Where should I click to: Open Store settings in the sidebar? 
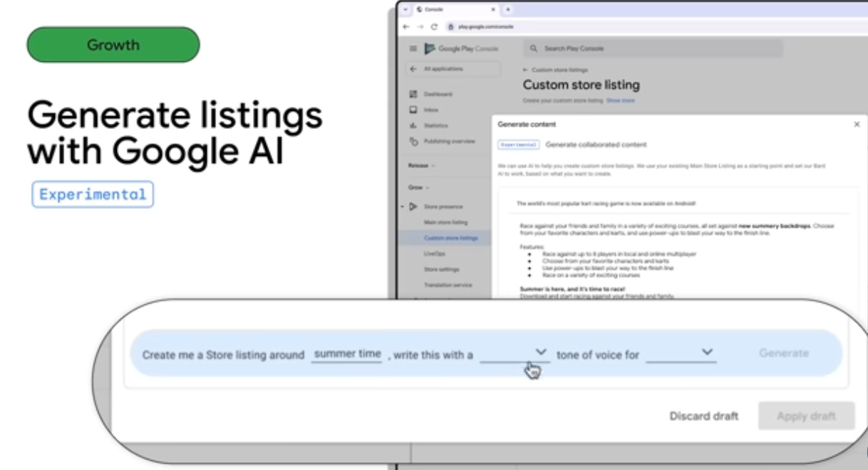(x=441, y=269)
